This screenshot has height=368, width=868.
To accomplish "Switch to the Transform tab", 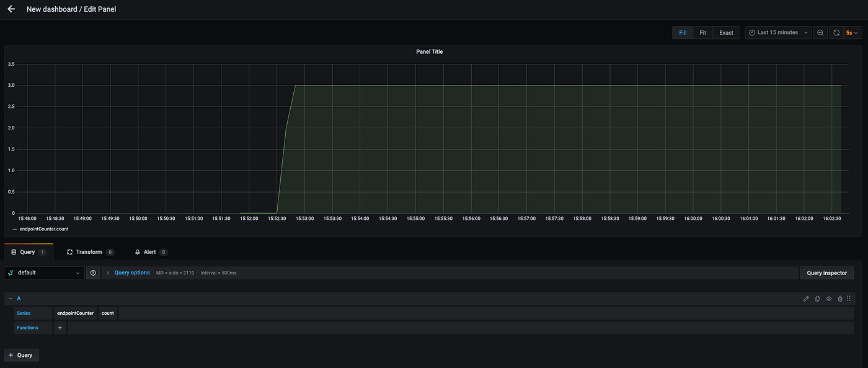I will (x=91, y=252).
